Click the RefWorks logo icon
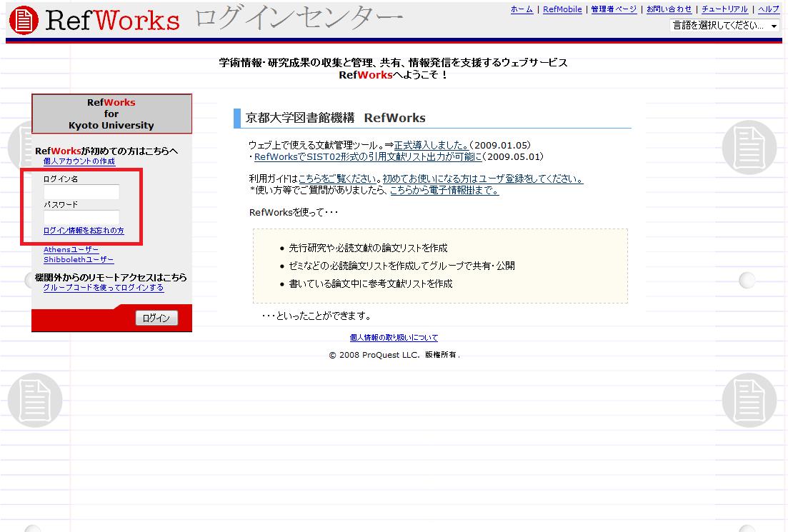Screen dimensions: 788x532 24,21
